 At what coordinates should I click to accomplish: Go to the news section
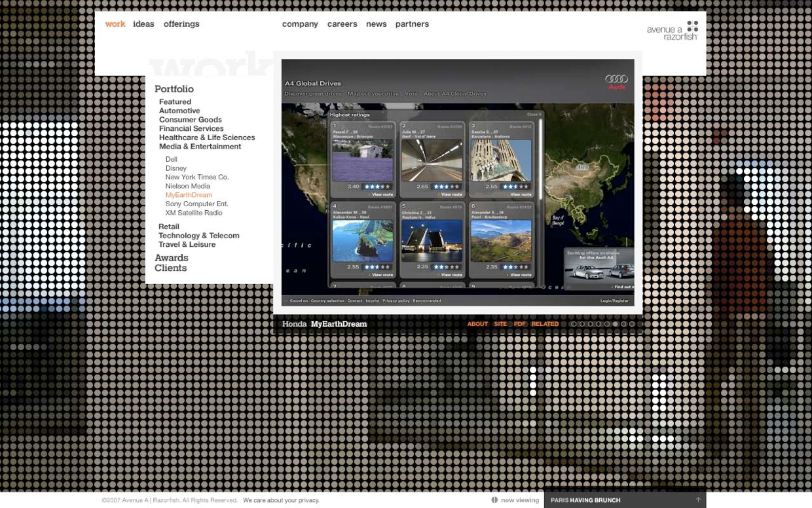[377, 24]
